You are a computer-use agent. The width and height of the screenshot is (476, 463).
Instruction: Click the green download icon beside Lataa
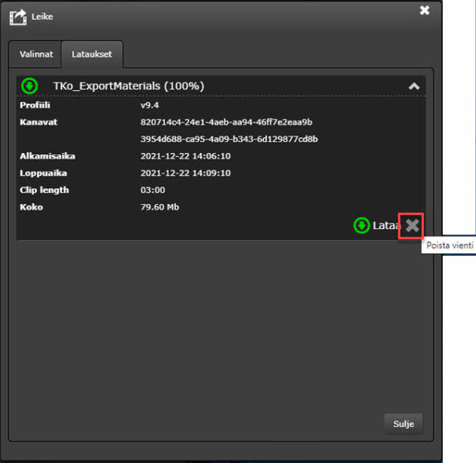[362, 225]
